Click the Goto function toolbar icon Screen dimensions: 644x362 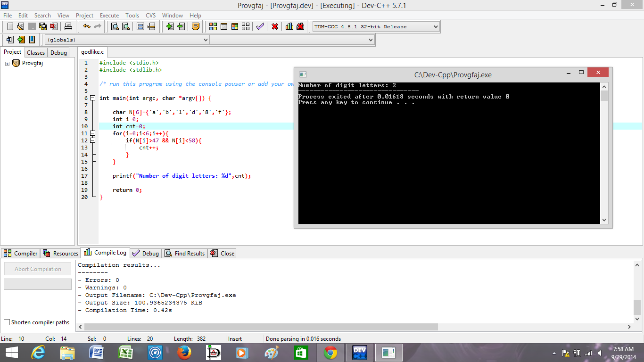click(140, 26)
